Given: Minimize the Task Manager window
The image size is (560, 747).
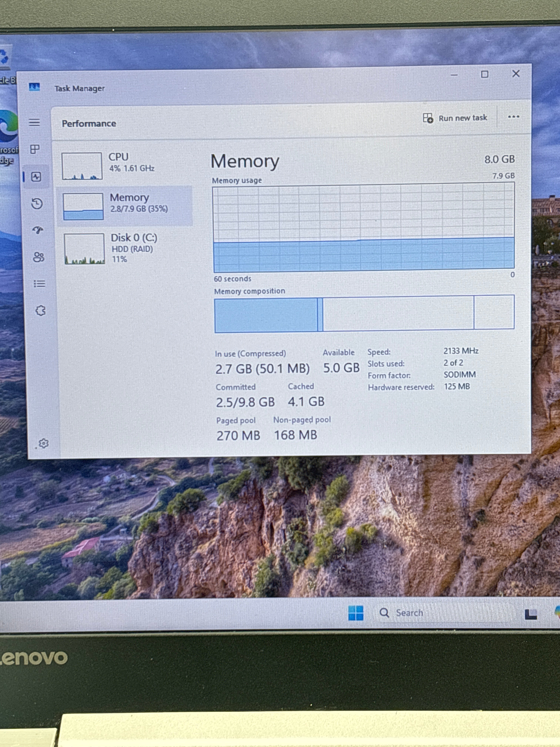Looking at the screenshot, I should point(454,75).
